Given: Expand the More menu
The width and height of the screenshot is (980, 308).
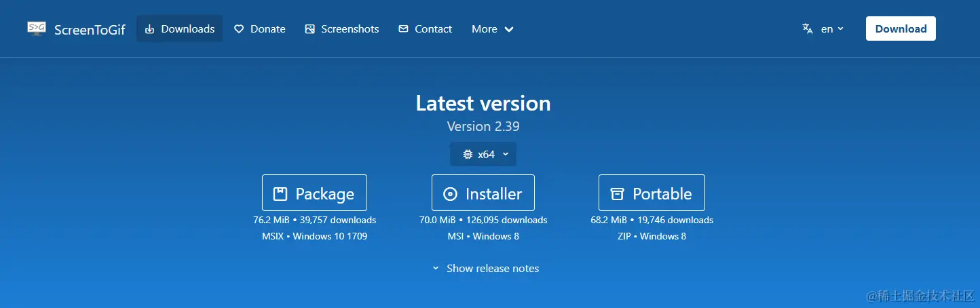Looking at the screenshot, I should [x=493, y=28].
